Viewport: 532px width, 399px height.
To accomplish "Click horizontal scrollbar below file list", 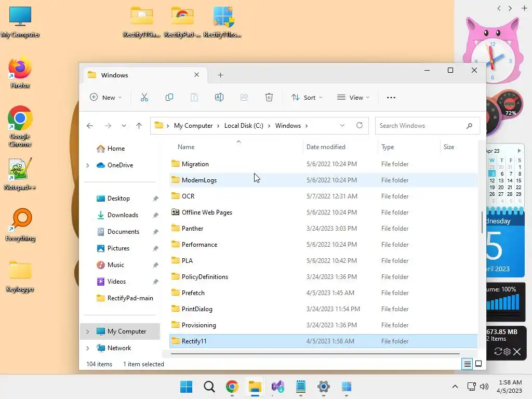I will [315, 354].
